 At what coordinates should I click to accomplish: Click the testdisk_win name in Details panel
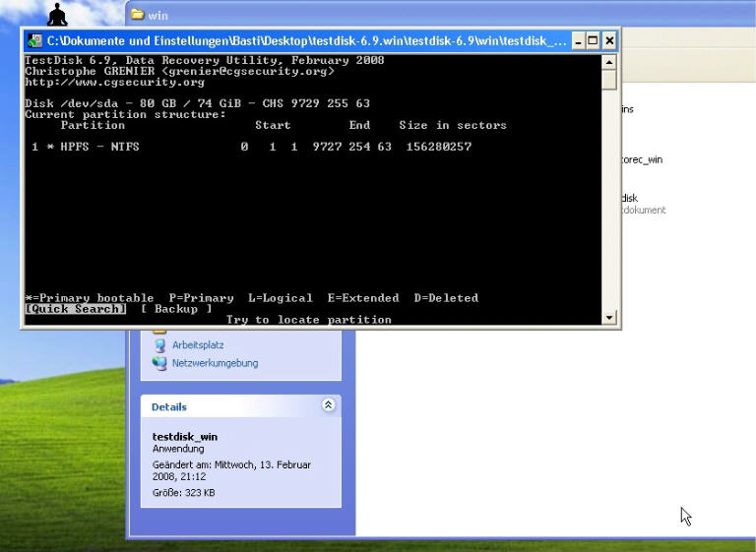(x=185, y=437)
